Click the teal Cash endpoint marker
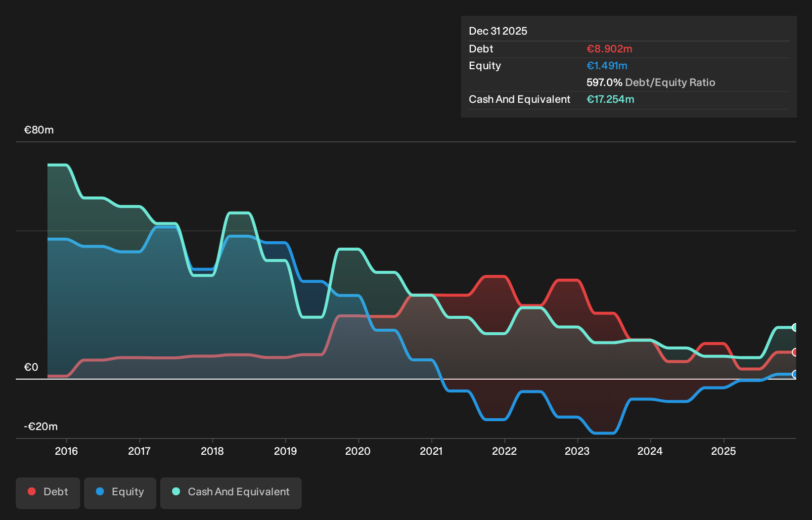Screen dimensions: 812x520 click(795, 327)
